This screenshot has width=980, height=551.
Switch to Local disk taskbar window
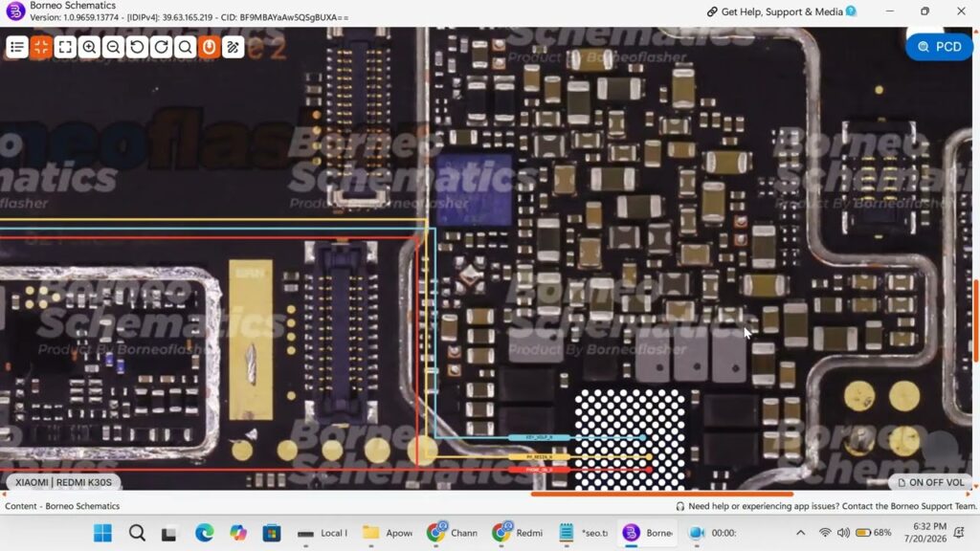[x=323, y=533]
